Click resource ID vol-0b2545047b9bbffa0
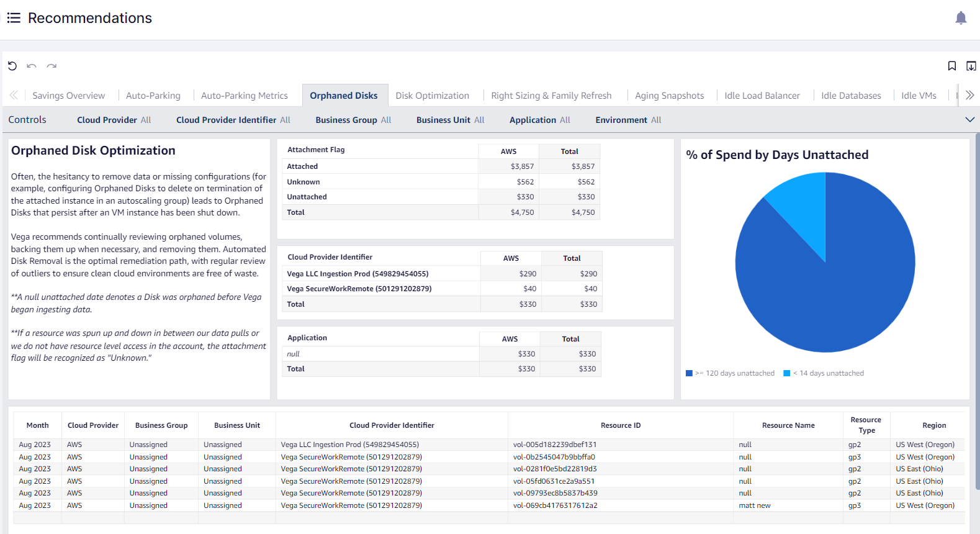 pos(554,457)
